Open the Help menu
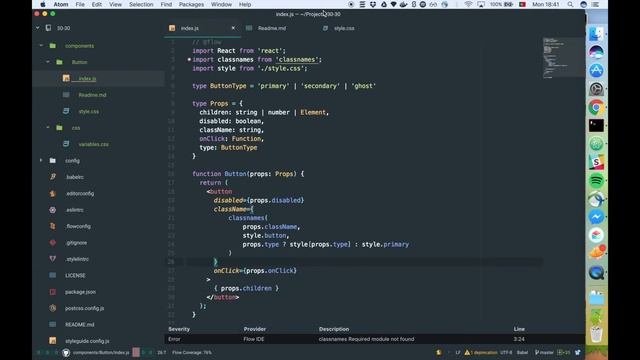Screen dimensions: 640x360 (245, 4)
